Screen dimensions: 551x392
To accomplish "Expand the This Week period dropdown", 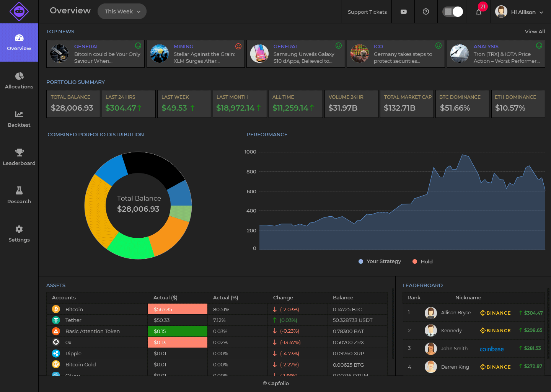I will [122, 11].
